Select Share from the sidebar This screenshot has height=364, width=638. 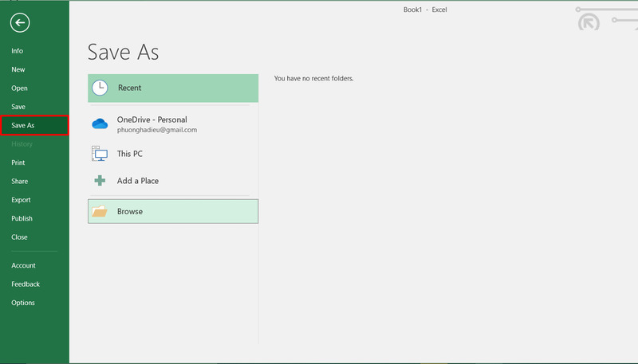coord(19,182)
